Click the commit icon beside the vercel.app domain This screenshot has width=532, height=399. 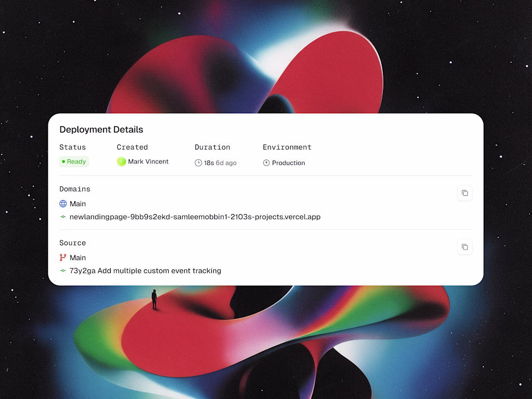[x=63, y=217]
